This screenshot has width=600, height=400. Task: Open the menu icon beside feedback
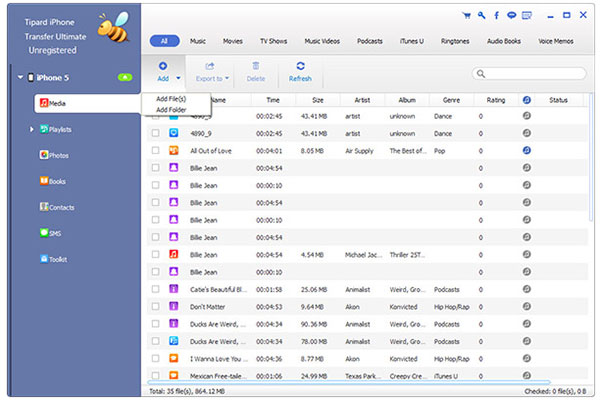(x=527, y=16)
